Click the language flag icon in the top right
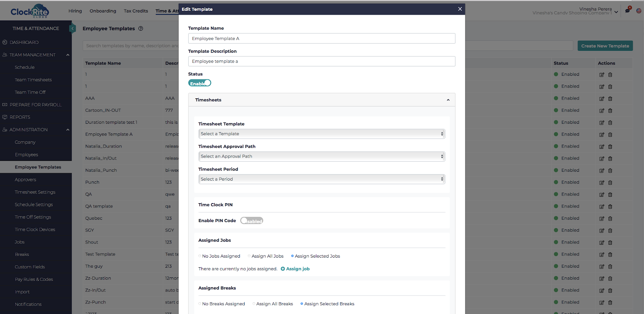Viewport: 644px width, 314px height. coord(639,11)
